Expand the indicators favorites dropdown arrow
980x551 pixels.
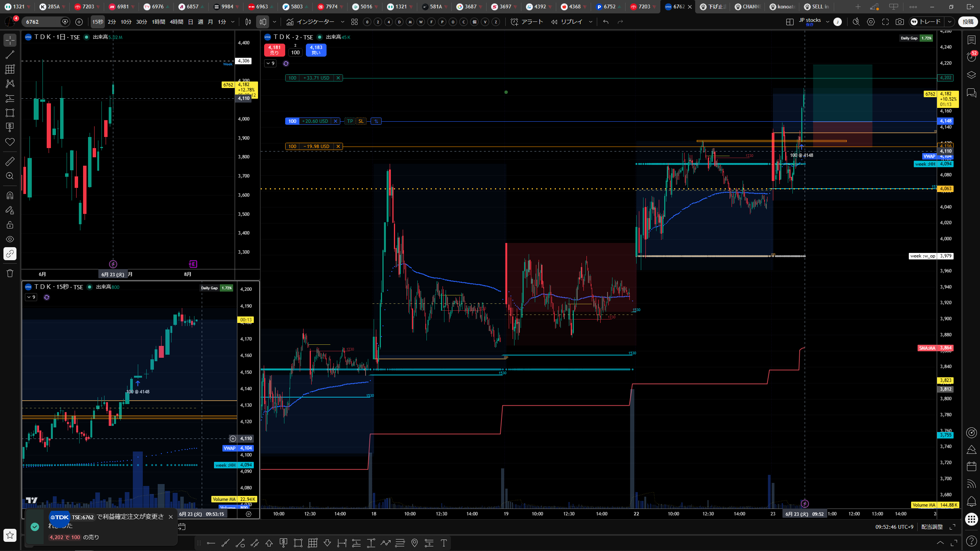pyautogui.click(x=342, y=22)
